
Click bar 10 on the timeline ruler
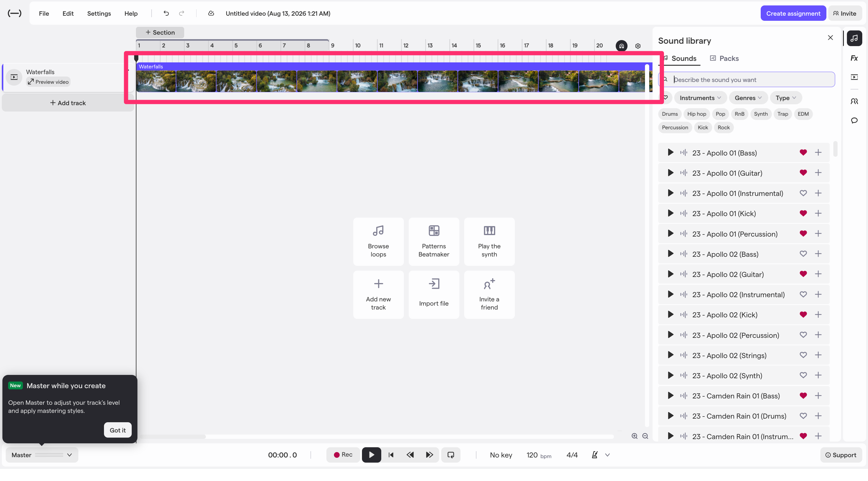(x=358, y=46)
